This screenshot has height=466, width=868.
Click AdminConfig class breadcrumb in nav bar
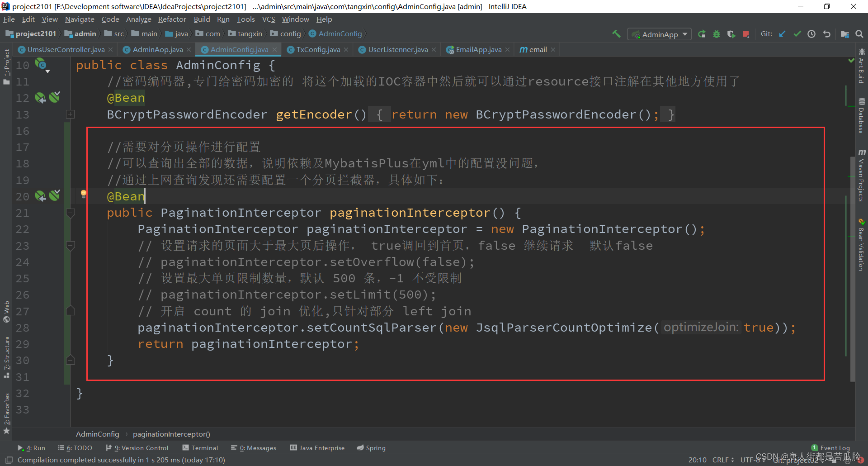[x=335, y=34]
